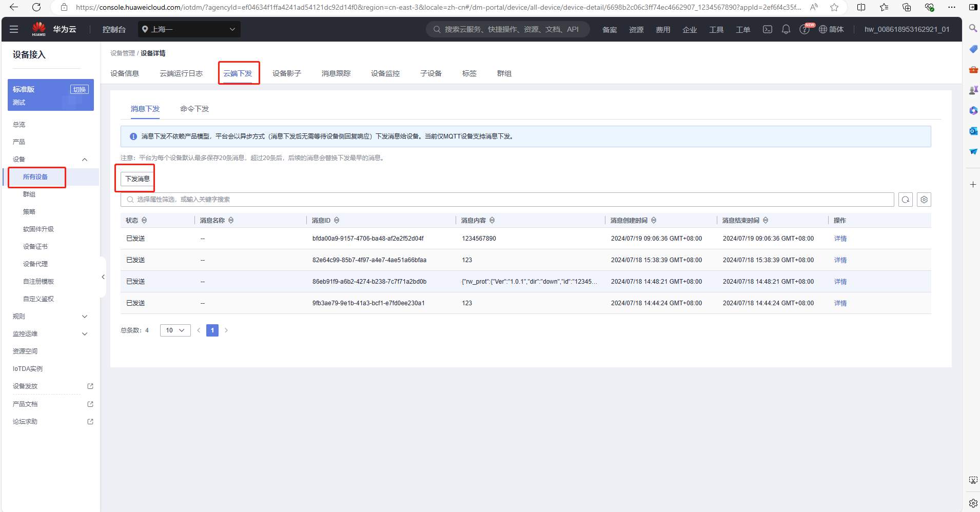Click the message filter search field
Screen dimensions: 980x512
(x=508, y=200)
